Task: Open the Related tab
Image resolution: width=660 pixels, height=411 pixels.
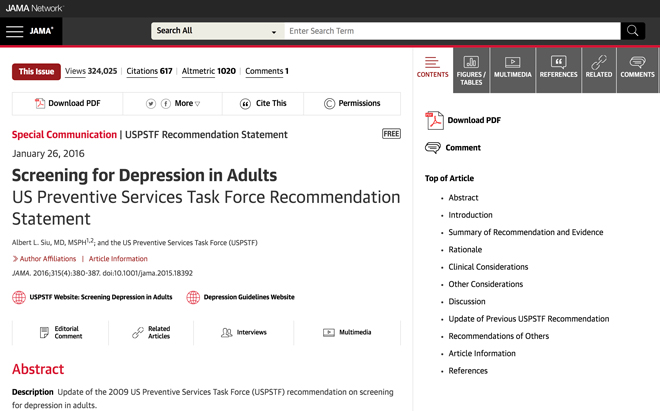Action: pos(599,70)
